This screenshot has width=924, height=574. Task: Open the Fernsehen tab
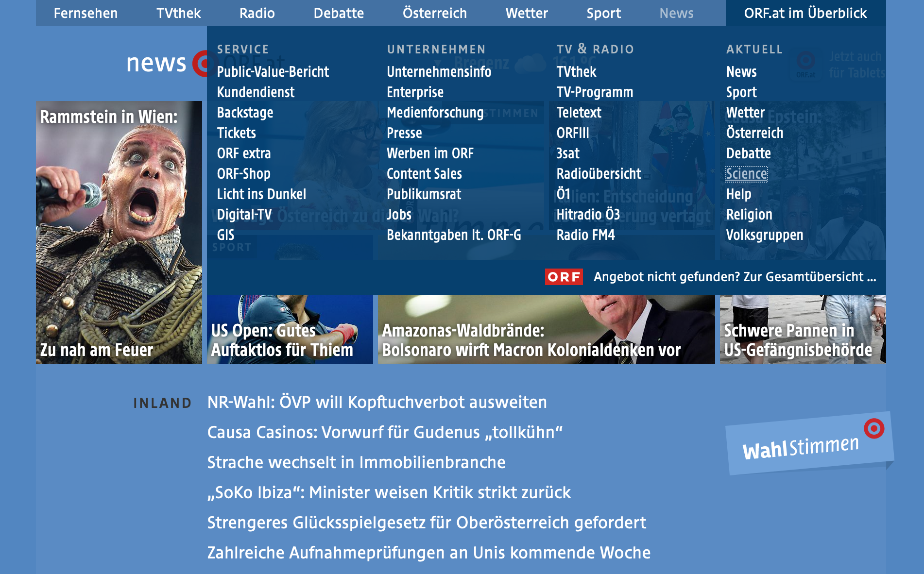tap(86, 13)
